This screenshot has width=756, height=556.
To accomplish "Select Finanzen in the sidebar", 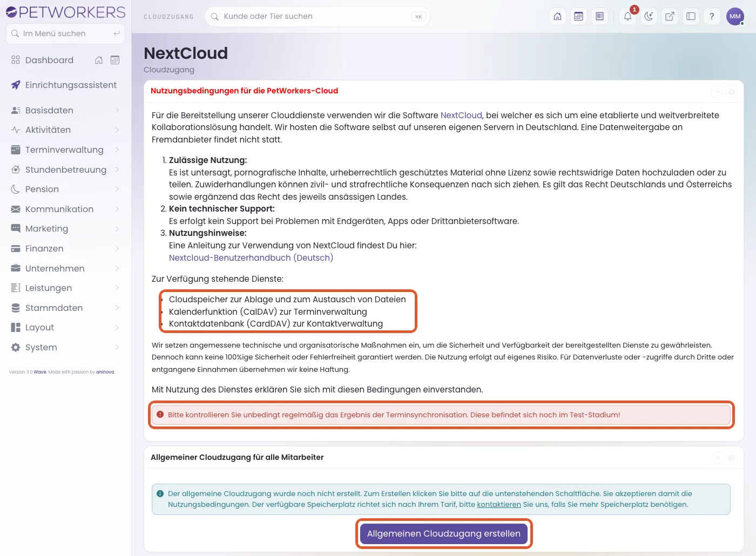I will pos(65,248).
